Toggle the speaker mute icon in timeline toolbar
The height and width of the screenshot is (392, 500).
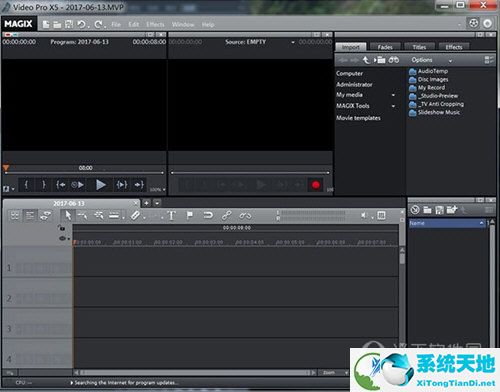point(364,216)
